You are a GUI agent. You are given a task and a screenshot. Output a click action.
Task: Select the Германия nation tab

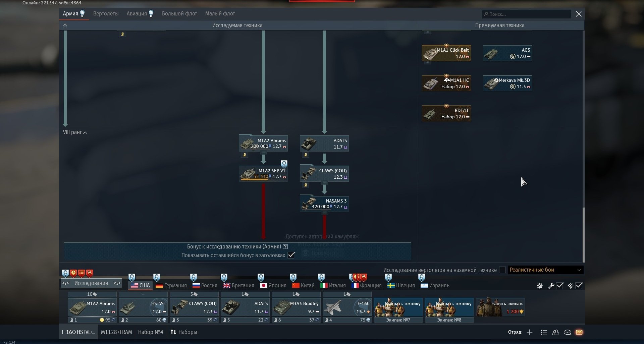pos(171,285)
